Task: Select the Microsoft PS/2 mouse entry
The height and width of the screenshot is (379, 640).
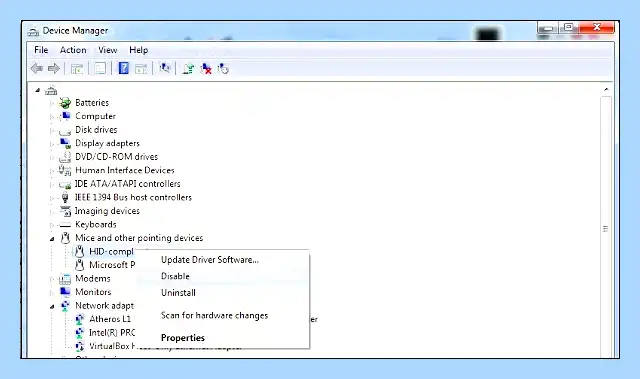Action: pyautogui.click(x=112, y=265)
